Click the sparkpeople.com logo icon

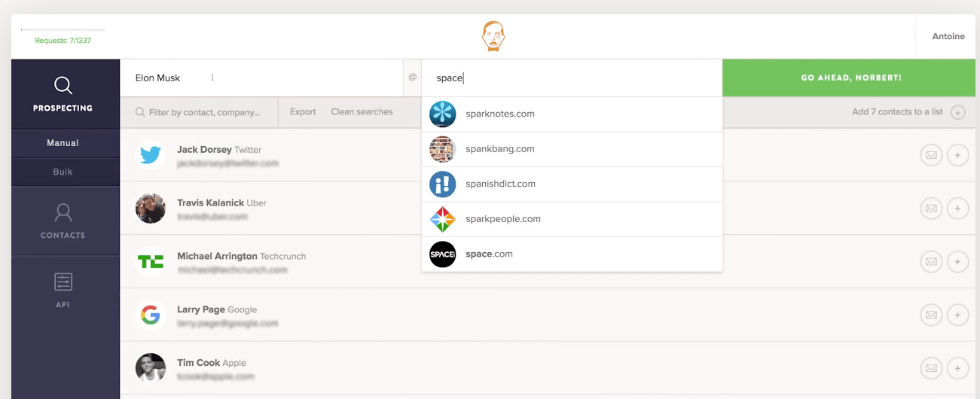pyautogui.click(x=443, y=219)
